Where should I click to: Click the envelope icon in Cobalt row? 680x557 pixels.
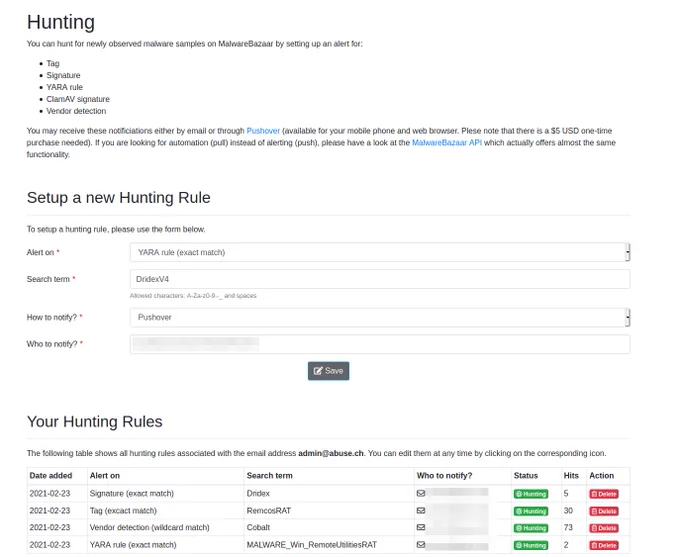click(421, 527)
